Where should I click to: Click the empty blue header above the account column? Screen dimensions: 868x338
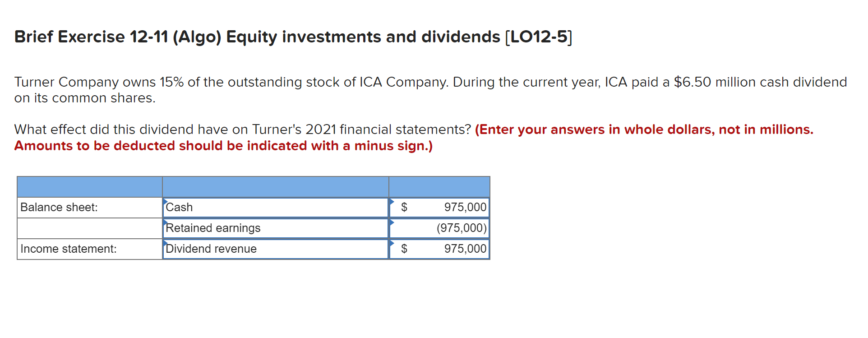275,186
